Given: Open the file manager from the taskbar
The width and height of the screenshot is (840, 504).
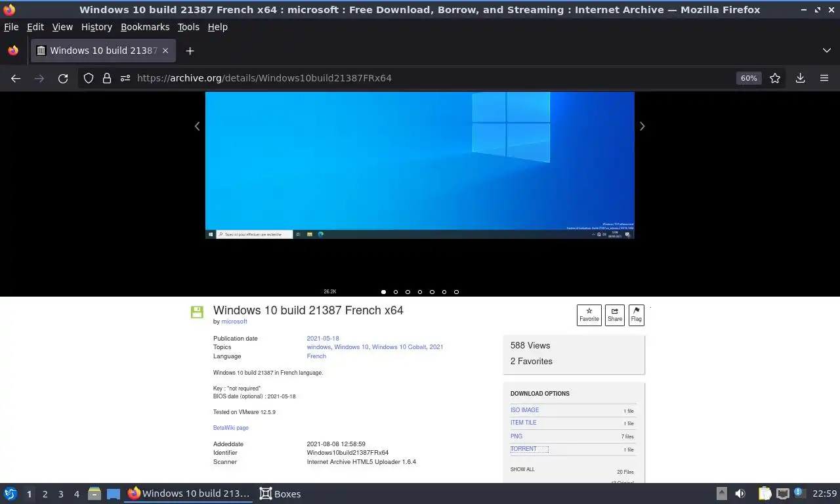Looking at the screenshot, I should [94, 493].
